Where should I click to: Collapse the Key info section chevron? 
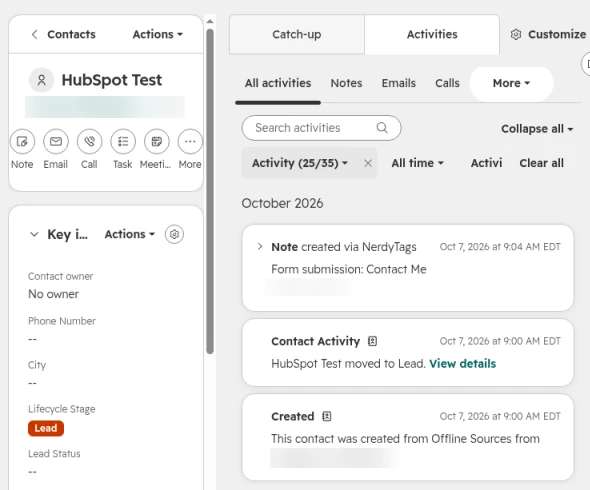(x=34, y=234)
